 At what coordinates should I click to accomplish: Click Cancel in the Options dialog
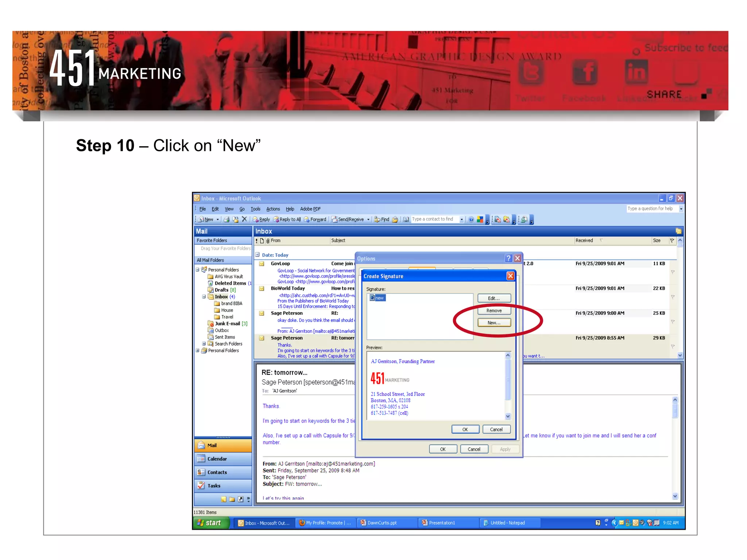coord(474,449)
